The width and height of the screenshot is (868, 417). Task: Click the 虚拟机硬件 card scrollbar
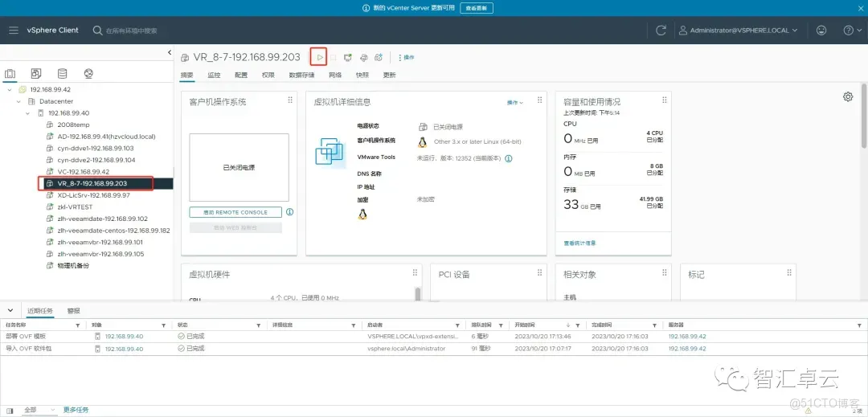[418, 294]
